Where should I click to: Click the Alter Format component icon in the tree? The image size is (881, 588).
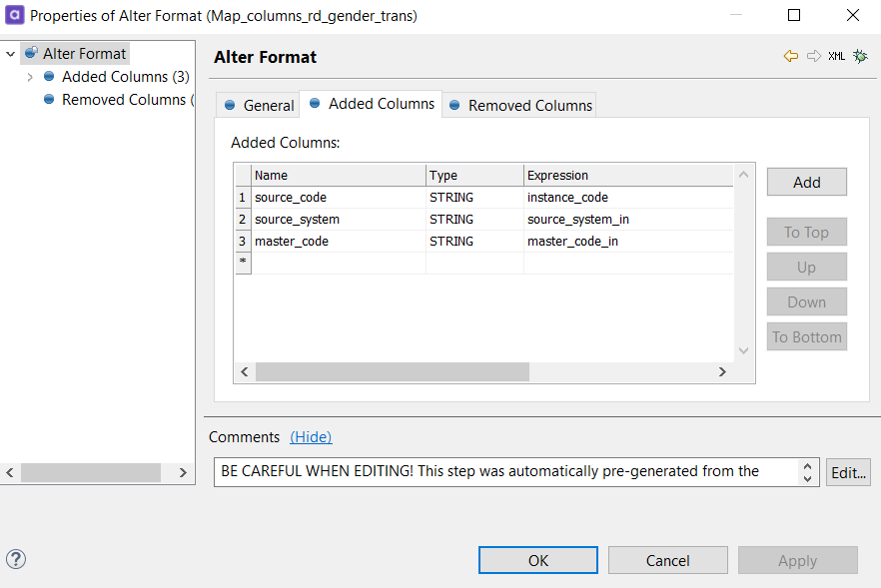(x=31, y=53)
